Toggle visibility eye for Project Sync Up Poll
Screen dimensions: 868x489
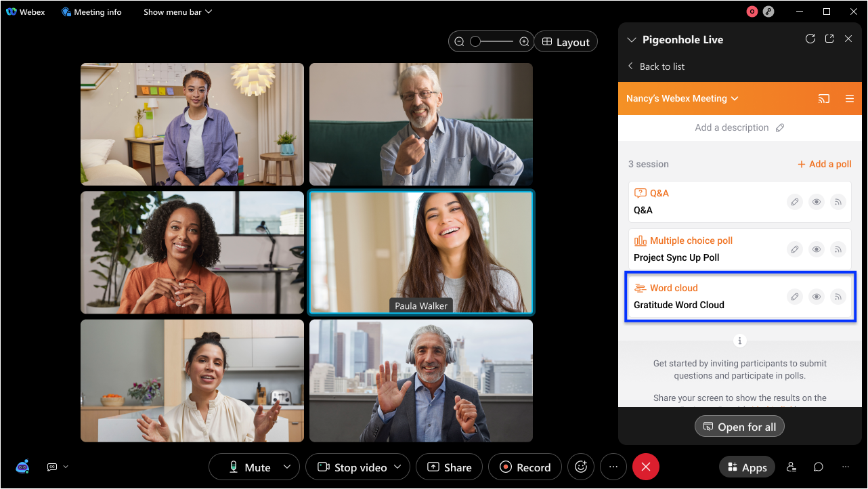817,249
